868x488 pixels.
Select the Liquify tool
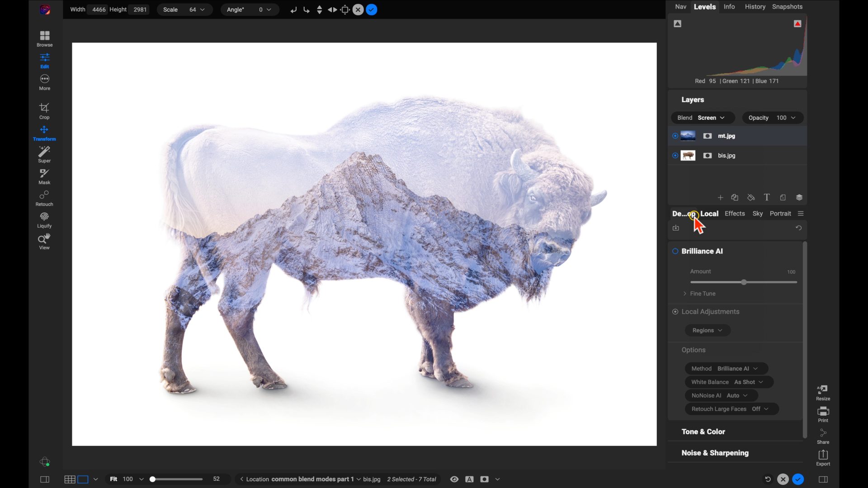click(x=44, y=220)
